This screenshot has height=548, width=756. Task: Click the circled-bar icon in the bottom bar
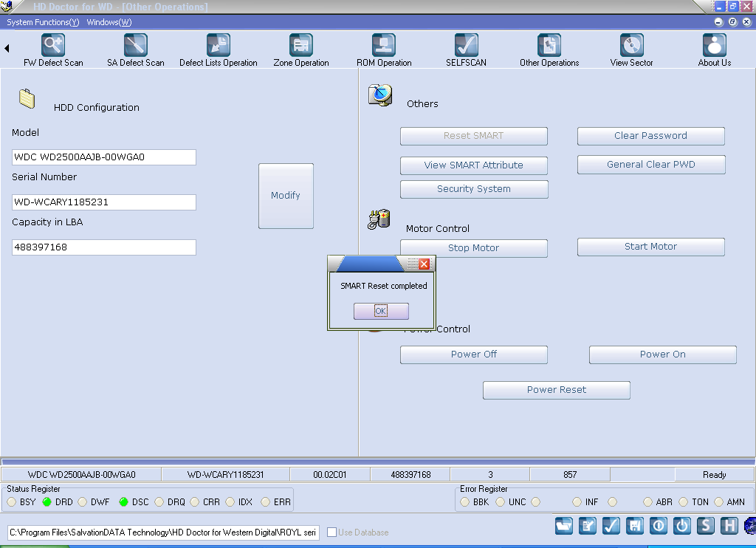658,525
